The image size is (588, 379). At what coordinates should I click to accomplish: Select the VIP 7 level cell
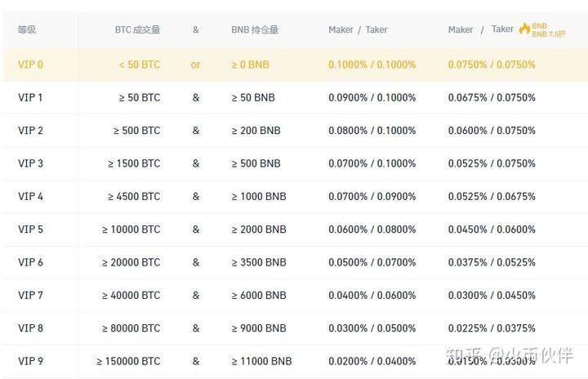click(30, 296)
